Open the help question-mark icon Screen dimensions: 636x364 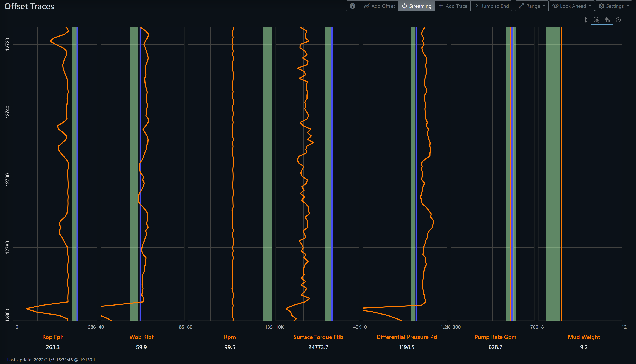tap(353, 6)
